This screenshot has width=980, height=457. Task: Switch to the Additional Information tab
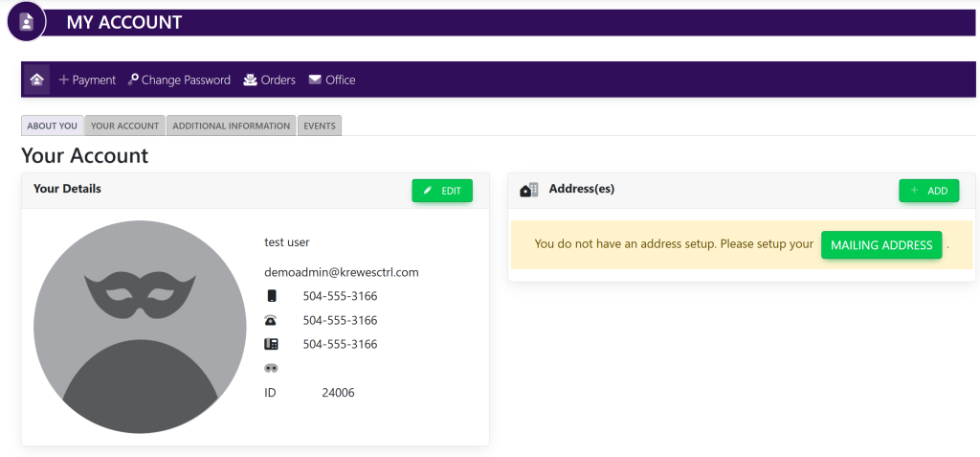tap(231, 126)
